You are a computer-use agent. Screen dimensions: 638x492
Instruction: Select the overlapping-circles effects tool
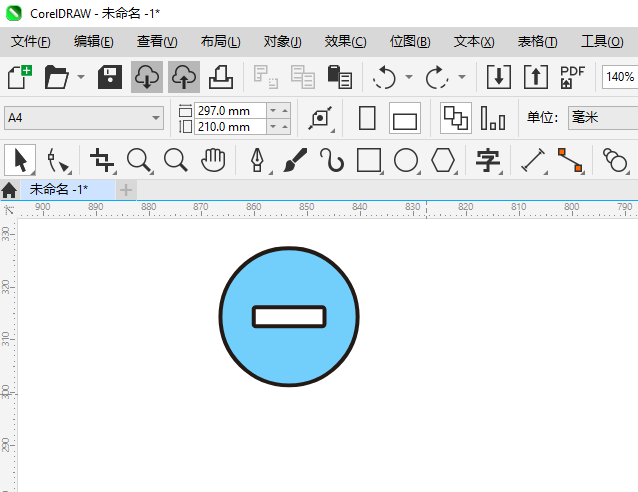click(615, 160)
